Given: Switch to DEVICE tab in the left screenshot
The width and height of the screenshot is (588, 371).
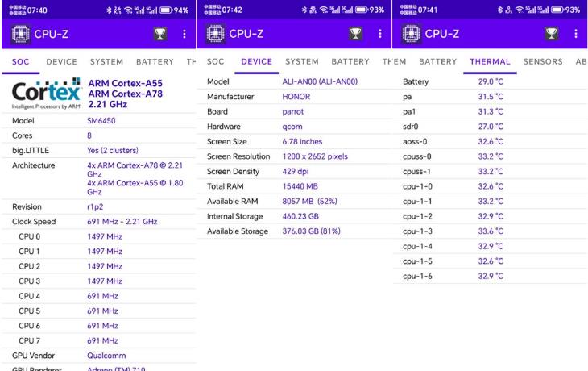Looking at the screenshot, I should tap(61, 61).
